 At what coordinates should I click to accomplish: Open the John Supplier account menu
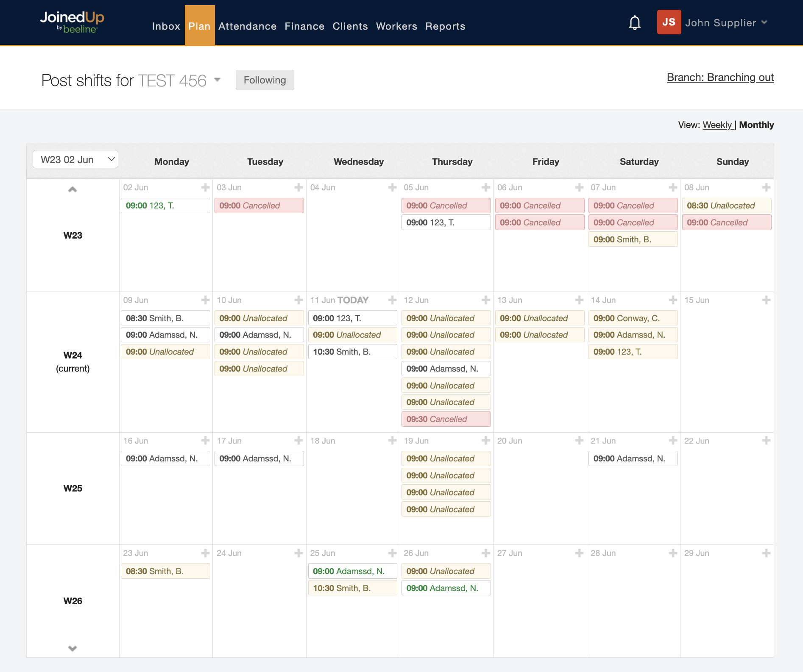point(725,23)
